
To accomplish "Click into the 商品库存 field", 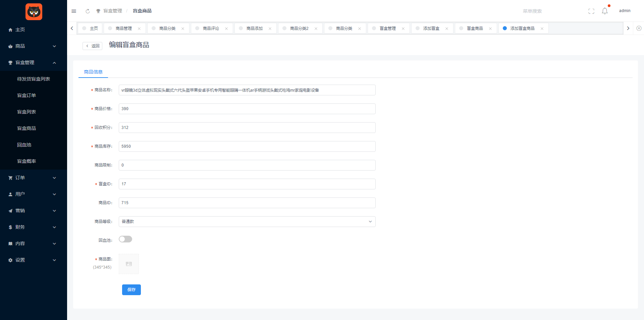I will point(247,146).
